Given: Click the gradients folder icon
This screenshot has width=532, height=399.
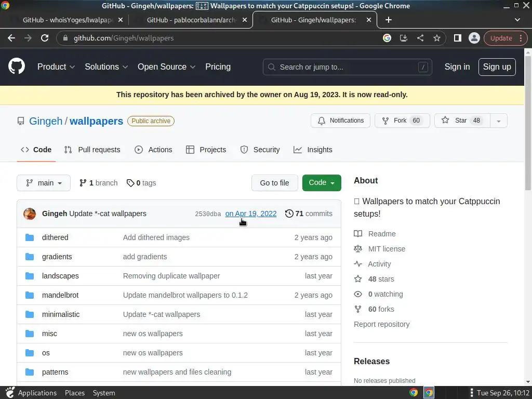Looking at the screenshot, I should point(30,257).
